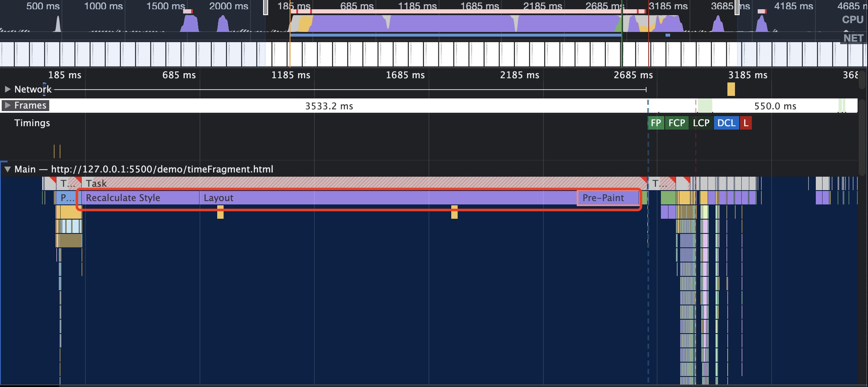This screenshot has height=387, width=868.
Task: Click the yellow network request block
Action: pyautogui.click(x=731, y=89)
